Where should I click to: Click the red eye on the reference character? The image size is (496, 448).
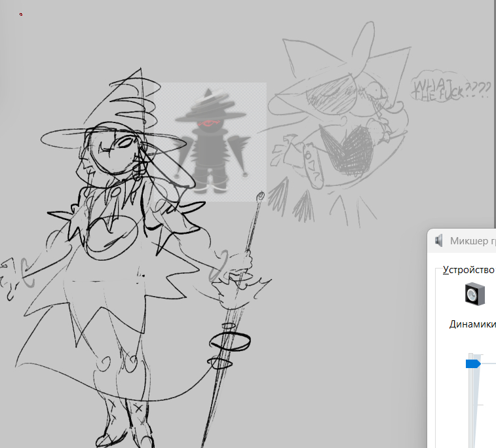point(208,122)
